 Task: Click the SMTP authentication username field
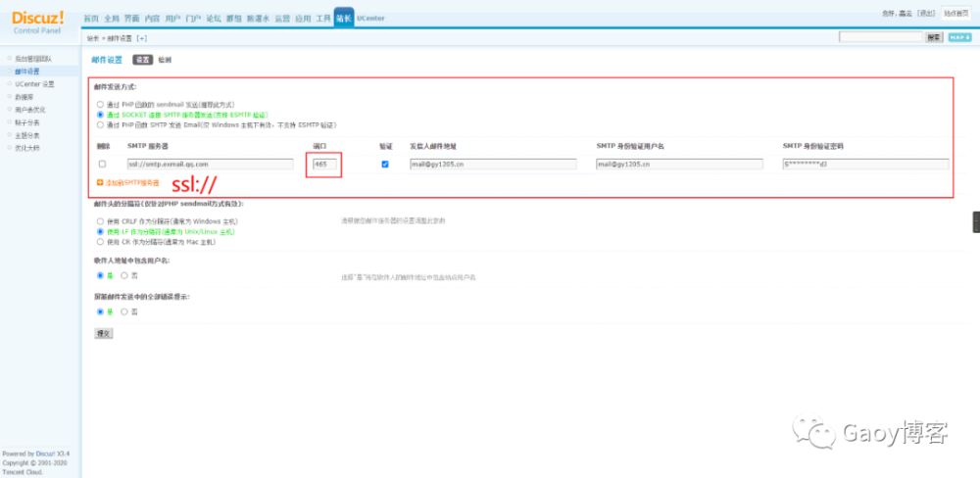pos(679,165)
